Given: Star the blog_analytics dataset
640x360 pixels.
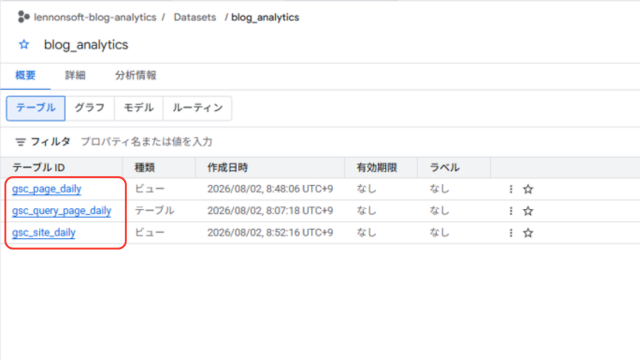Looking at the screenshot, I should [24, 44].
